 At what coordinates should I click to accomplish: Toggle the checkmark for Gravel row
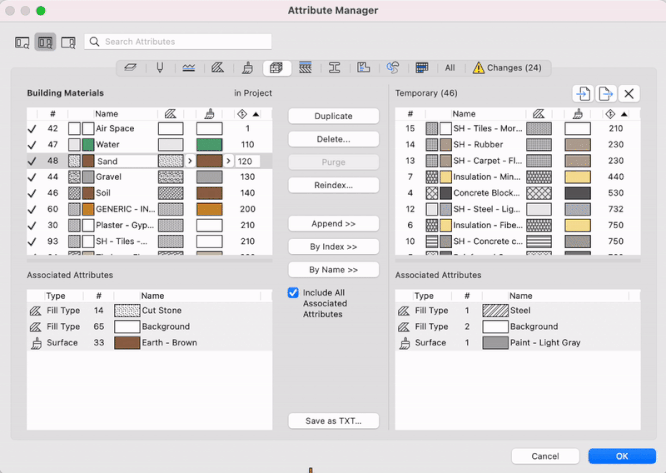[x=32, y=177]
